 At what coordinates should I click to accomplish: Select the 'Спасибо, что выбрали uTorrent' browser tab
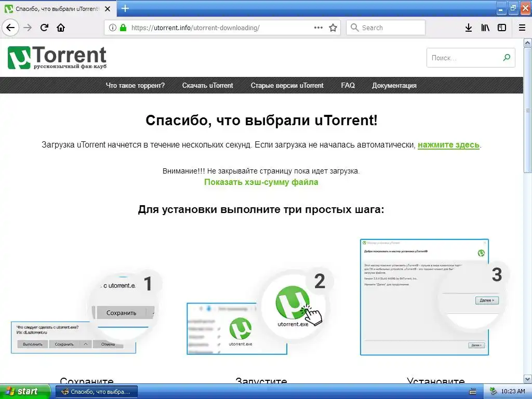pyautogui.click(x=58, y=9)
